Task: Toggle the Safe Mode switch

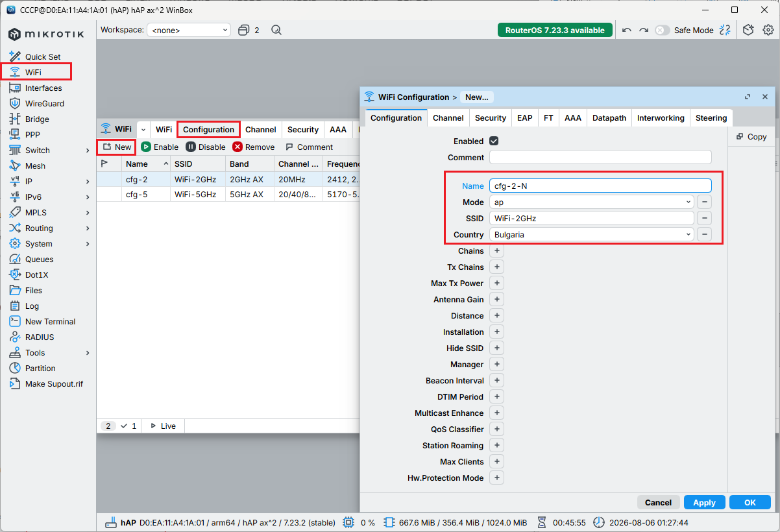Action: [662, 30]
